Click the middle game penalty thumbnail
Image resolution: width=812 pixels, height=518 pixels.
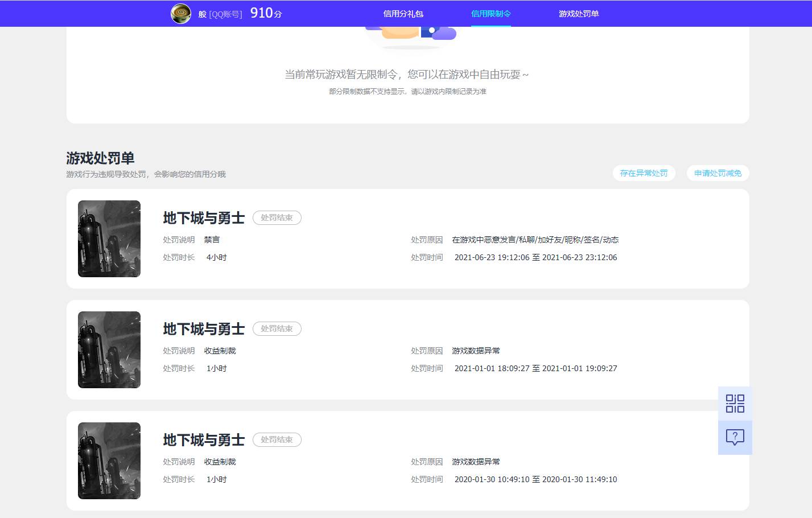tap(109, 350)
